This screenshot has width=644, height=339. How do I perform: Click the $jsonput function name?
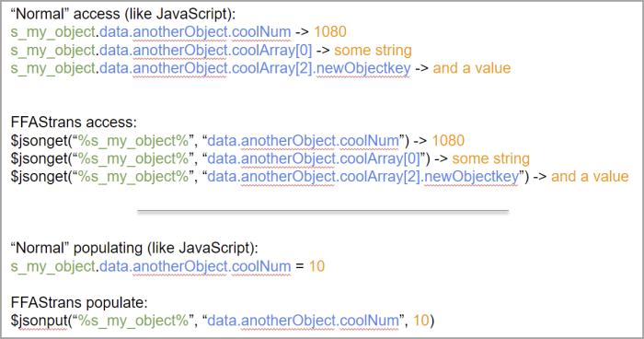39,321
